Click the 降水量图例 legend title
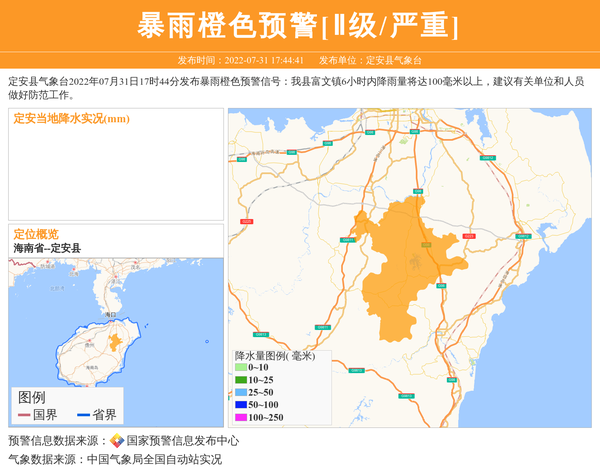This screenshot has height=471, width=600. [x=274, y=355]
